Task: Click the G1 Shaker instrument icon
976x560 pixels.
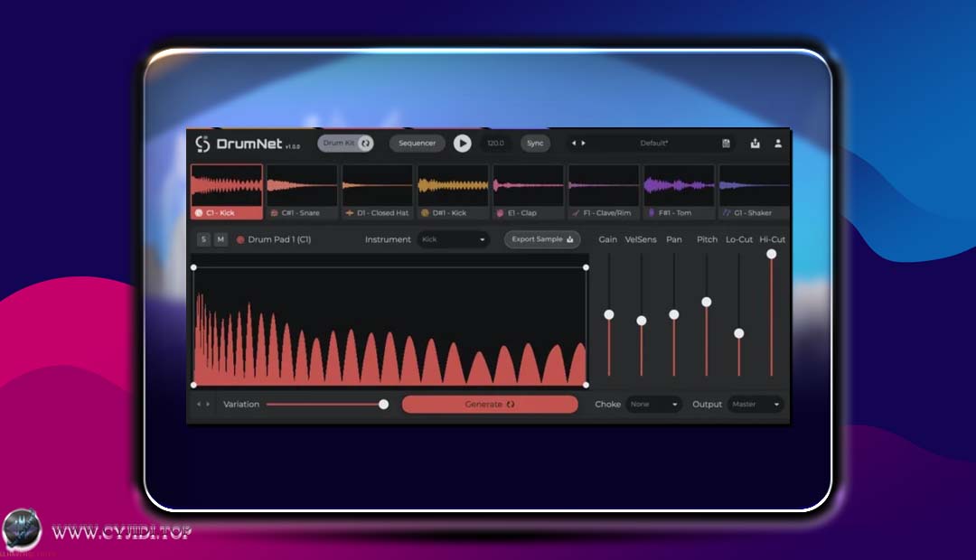Action: tap(727, 213)
